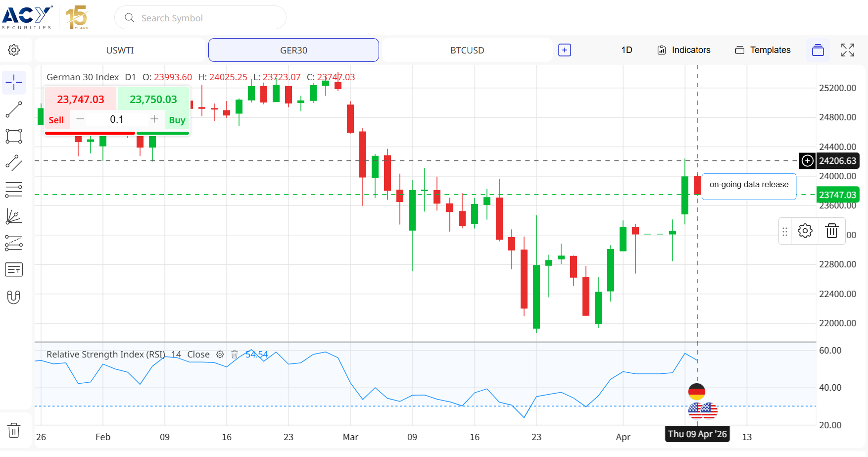Open chart settings gear at top left

coord(14,50)
